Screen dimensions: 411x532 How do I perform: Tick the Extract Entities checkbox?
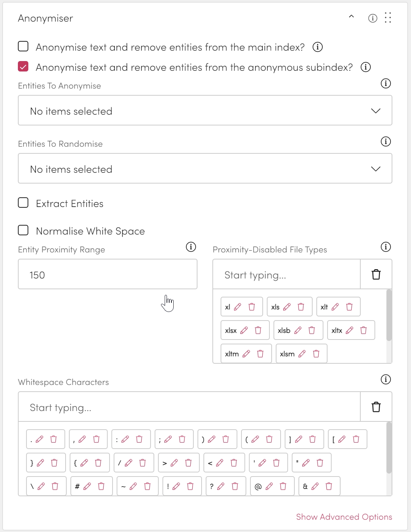tap(23, 203)
